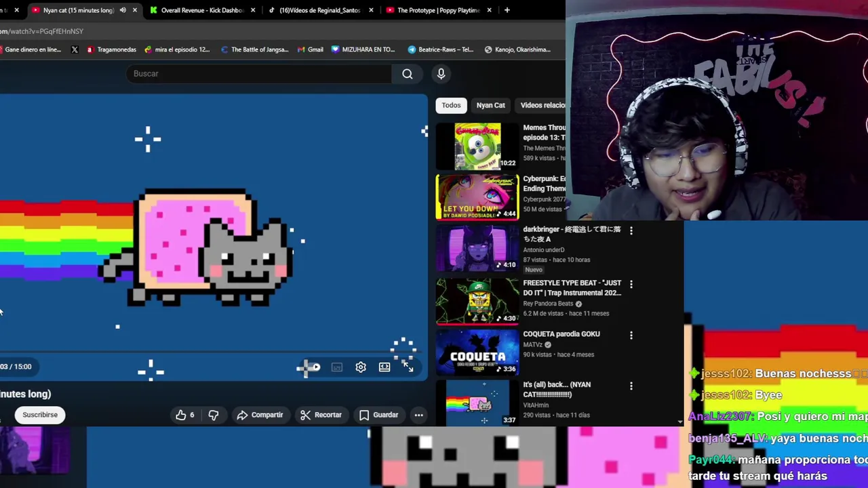This screenshot has height=488, width=868.
Task: Open the It's (all) back Nyan Cat thumbnail
Action: click(477, 403)
